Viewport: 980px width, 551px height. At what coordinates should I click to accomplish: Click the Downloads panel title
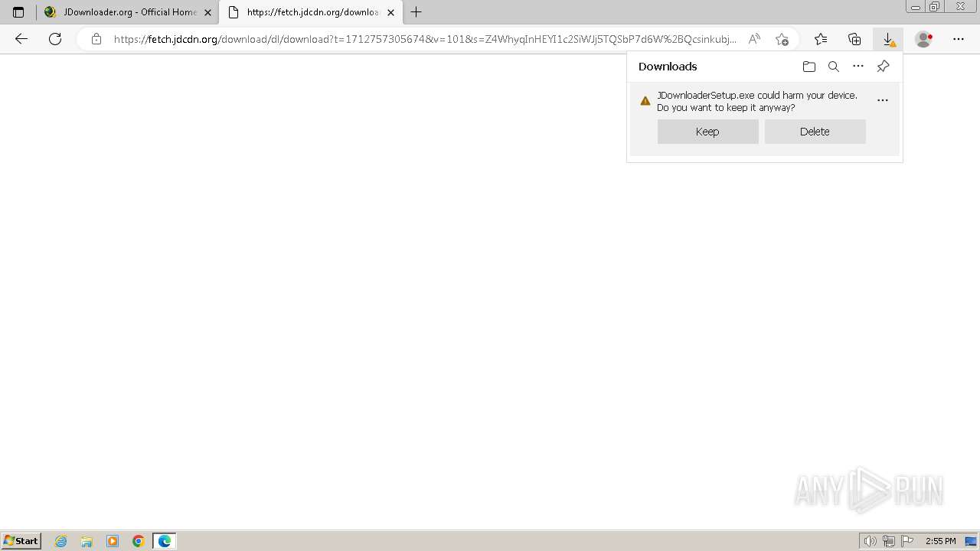[x=668, y=67]
